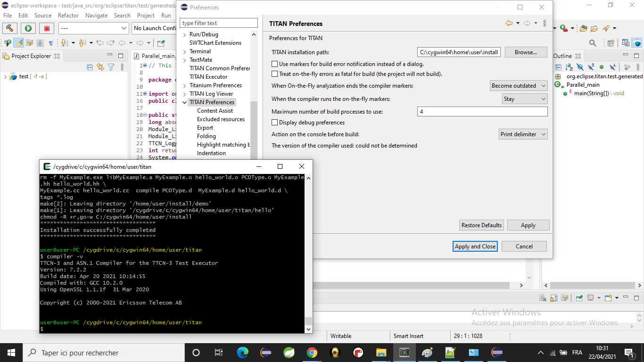This screenshot has width=644, height=362.
Task: Check 'Display debug preferences' checkbox
Action: click(274, 123)
